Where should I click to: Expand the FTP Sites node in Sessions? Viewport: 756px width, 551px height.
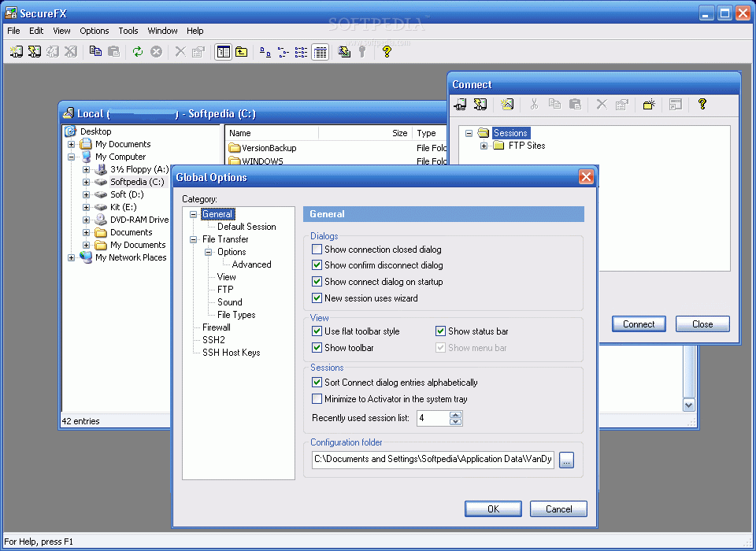click(x=484, y=146)
